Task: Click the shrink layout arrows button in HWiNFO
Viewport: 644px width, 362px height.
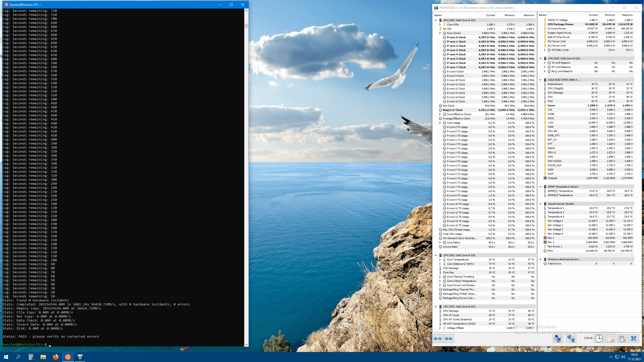Action: pos(448,339)
